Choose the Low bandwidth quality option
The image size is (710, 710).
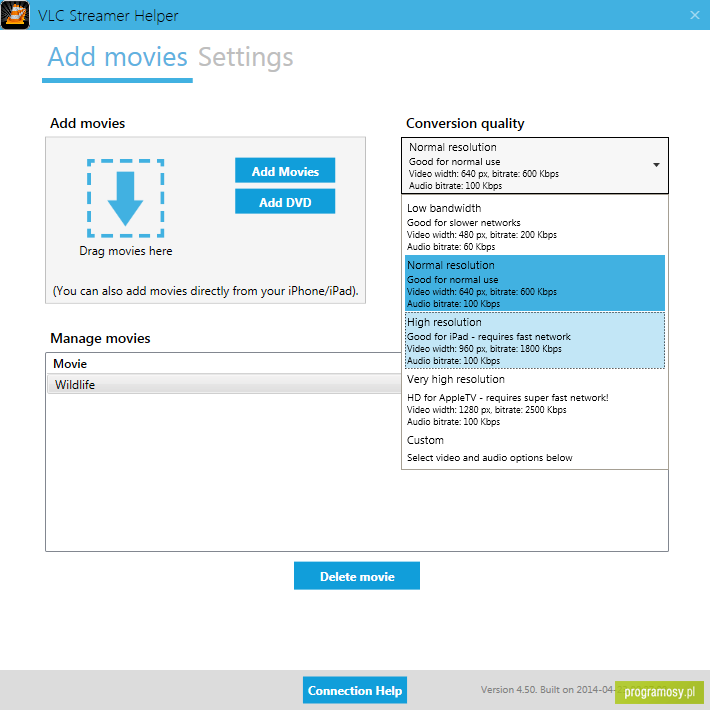point(534,226)
